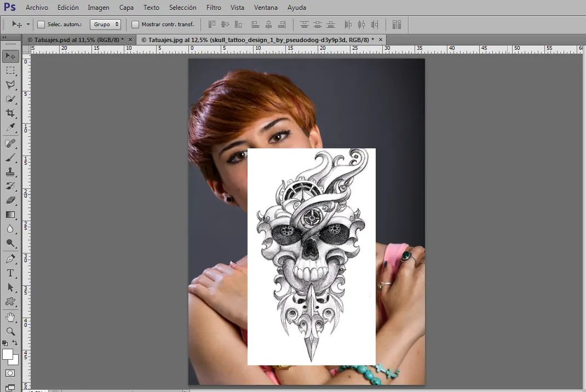
Task: Select the Spot Healing Brush tool
Action: point(10,143)
